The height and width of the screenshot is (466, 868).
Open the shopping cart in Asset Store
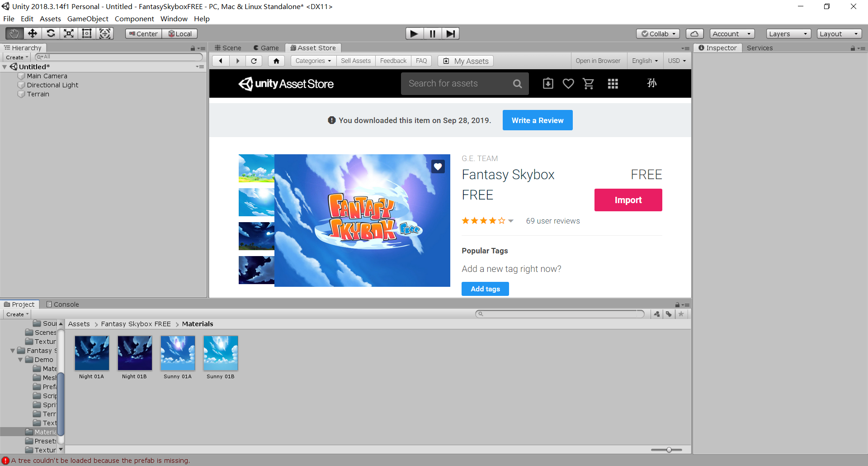tap(588, 83)
